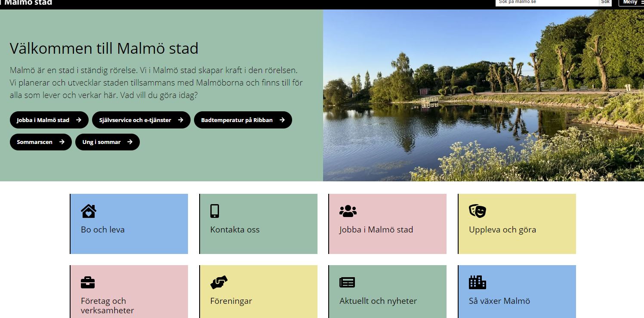Click the handshake icon above Föreningar
This screenshot has height=318, width=644.
pyautogui.click(x=219, y=282)
